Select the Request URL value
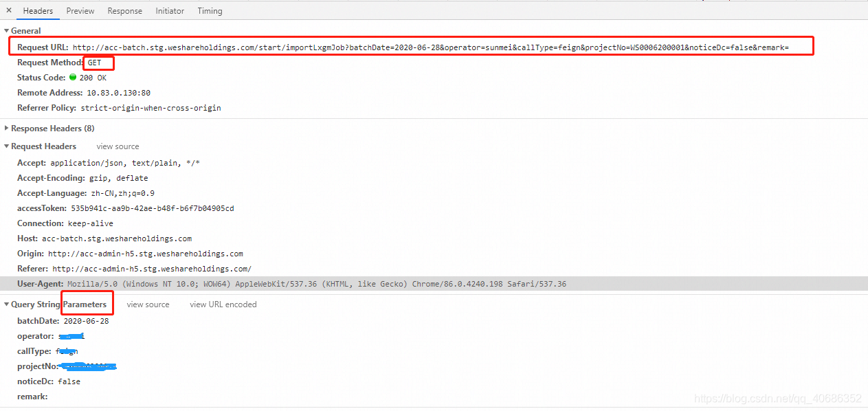This screenshot has height=411, width=868. coord(431,47)
